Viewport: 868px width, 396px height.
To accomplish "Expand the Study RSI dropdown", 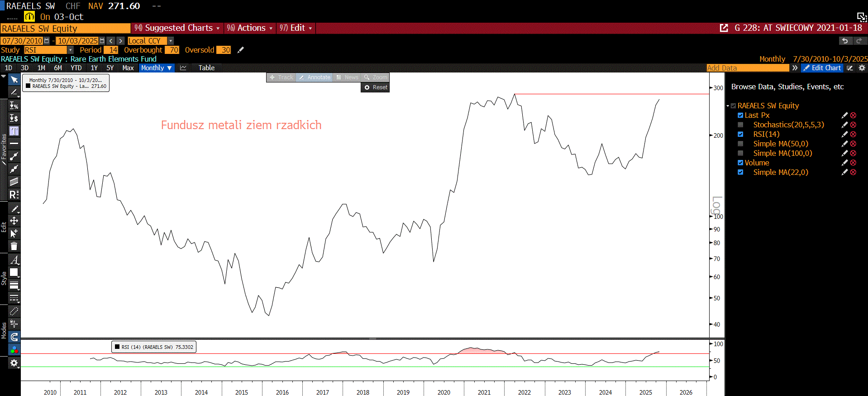I will click(x=70, y=50).
